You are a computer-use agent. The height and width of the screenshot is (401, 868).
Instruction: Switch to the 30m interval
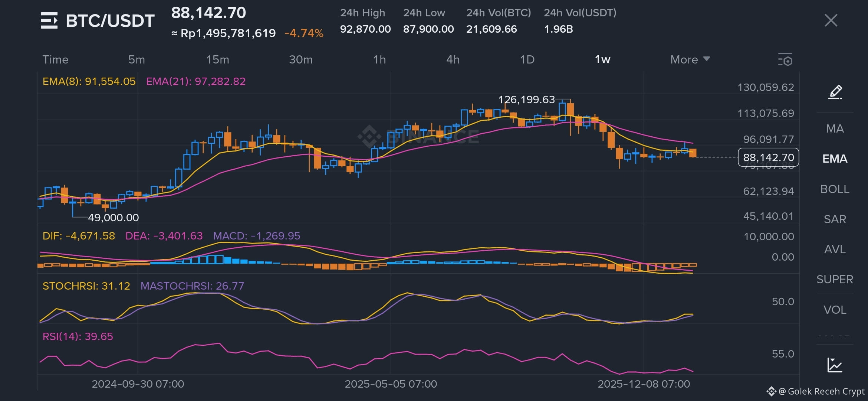click(301, 59)
